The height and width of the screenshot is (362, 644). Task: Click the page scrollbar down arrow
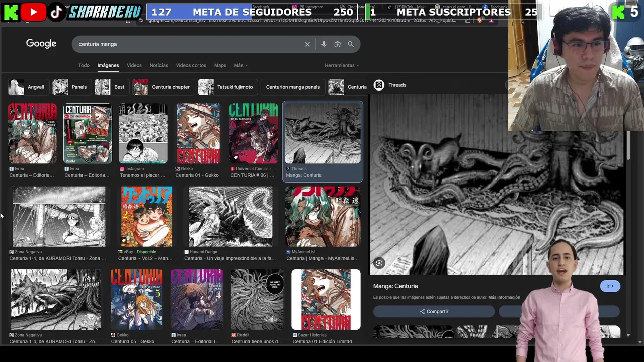point(640,342)
